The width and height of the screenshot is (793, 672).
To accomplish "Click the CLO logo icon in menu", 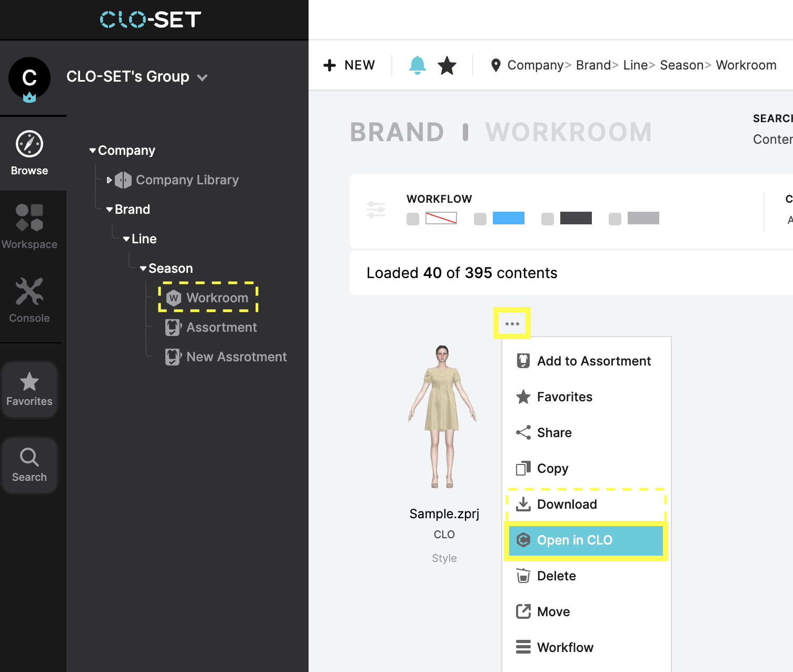I will click(523, 540).
